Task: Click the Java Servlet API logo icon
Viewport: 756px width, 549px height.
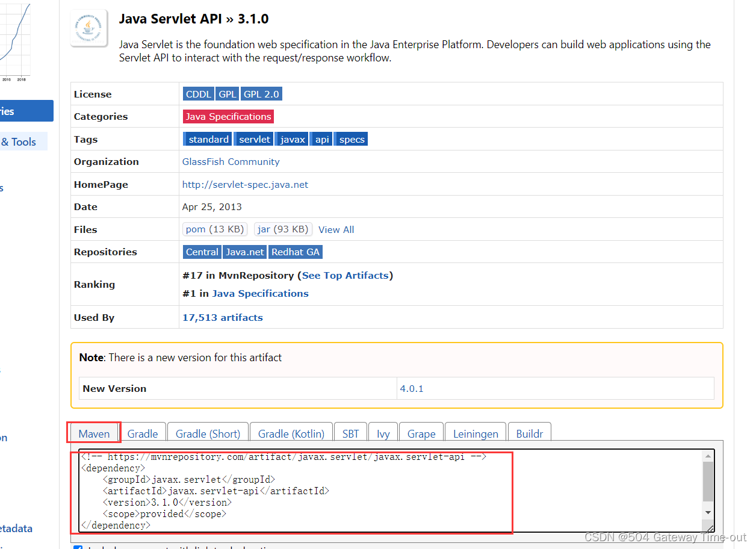Action: click(89, 28)
